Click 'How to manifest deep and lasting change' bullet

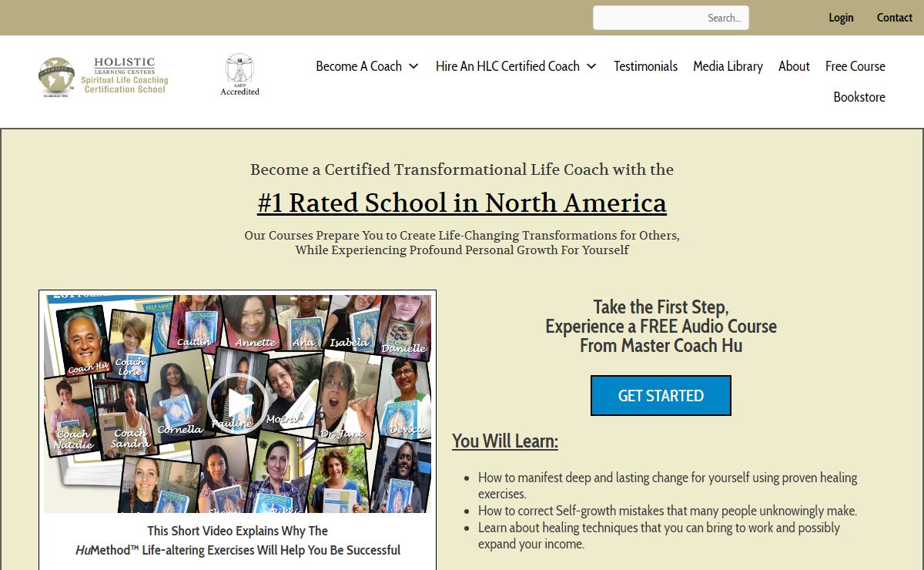click(668, 485)
